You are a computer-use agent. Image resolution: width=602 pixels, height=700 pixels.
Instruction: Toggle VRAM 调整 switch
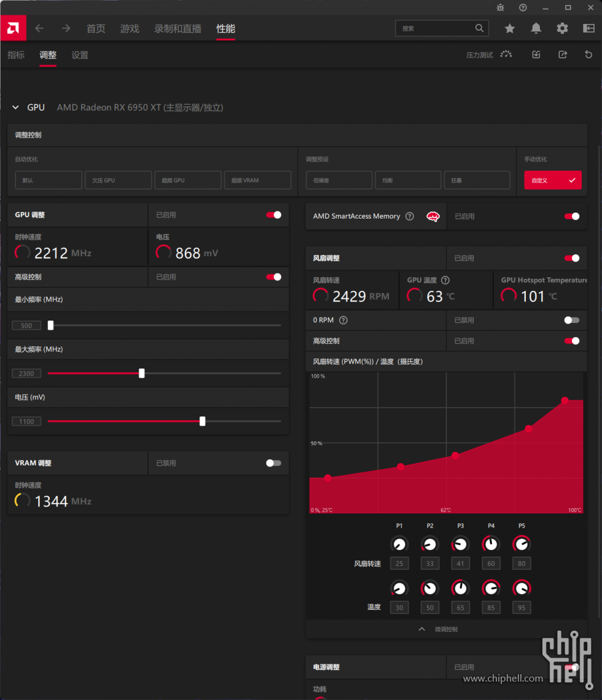(x=274, y=463)
